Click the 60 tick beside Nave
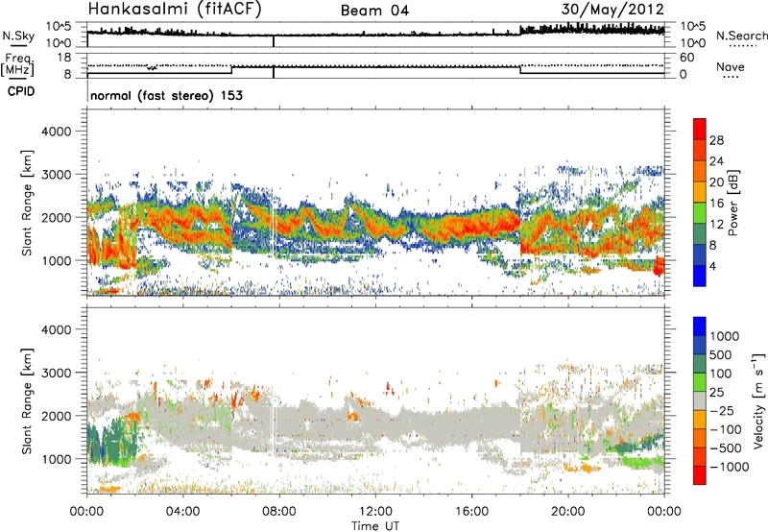 686,58
